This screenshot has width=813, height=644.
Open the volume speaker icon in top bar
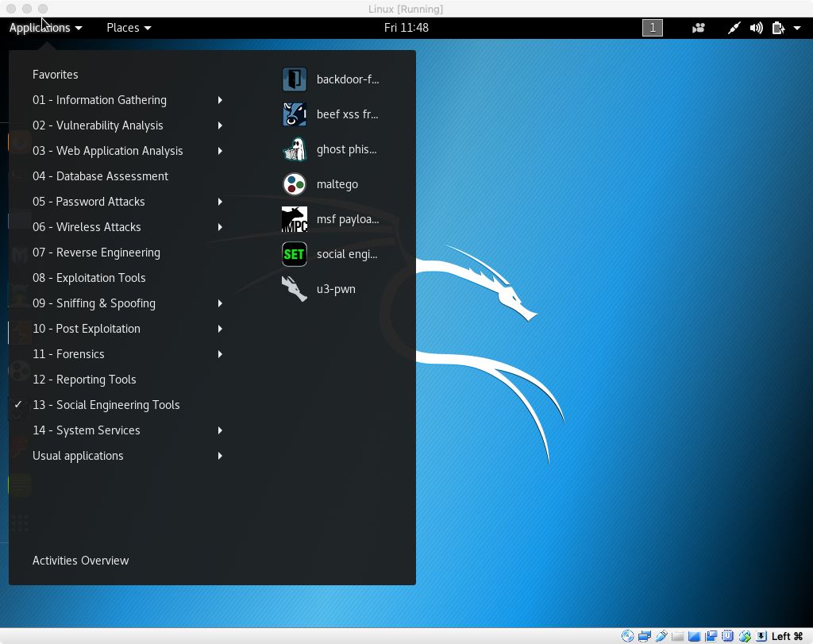click(x=756, y=28)
